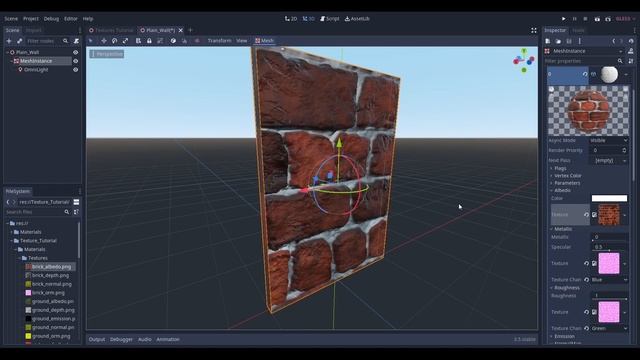The height and width of the screenshot is (360, 640).
Task: Expand the Vertex Color section
Action: pos(568,176)
